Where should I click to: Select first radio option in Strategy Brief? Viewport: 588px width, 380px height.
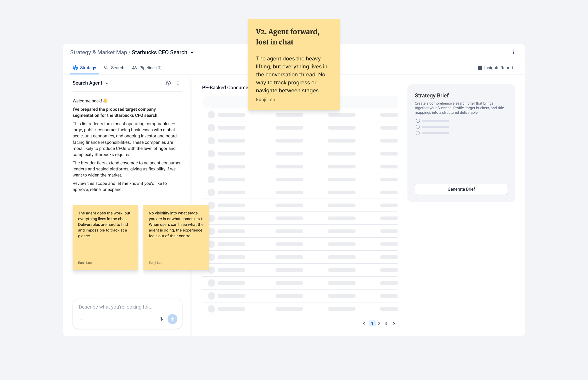[418, 121]
